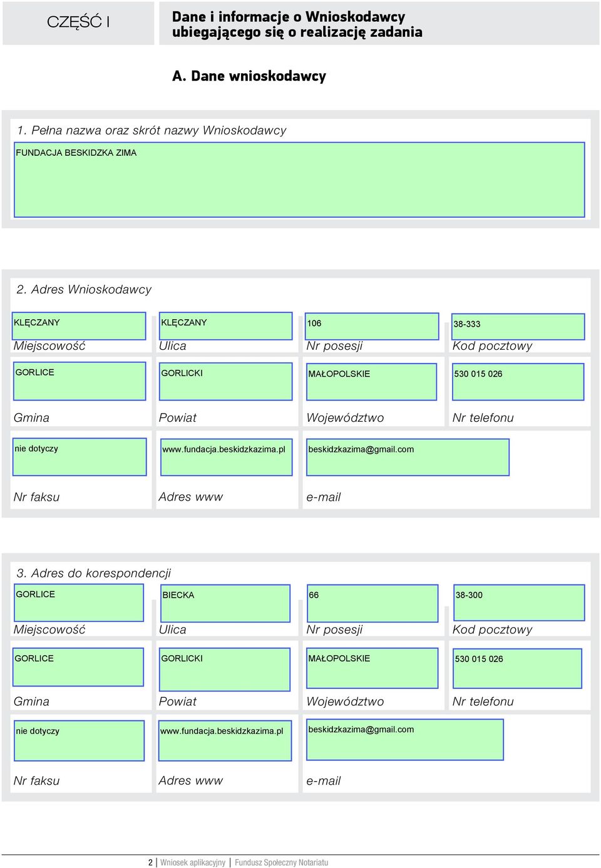
Task: Click the Nr posesji field with 66
Action: pos(372,603)
